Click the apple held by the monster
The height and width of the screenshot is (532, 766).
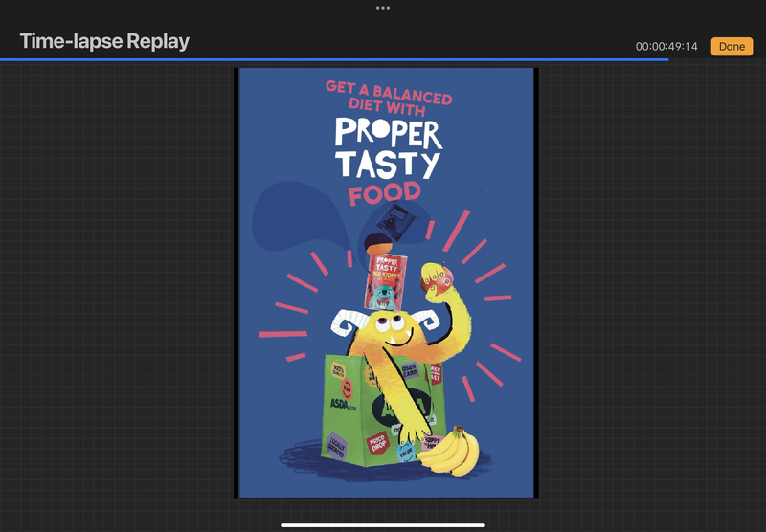(x=439, y=279)
